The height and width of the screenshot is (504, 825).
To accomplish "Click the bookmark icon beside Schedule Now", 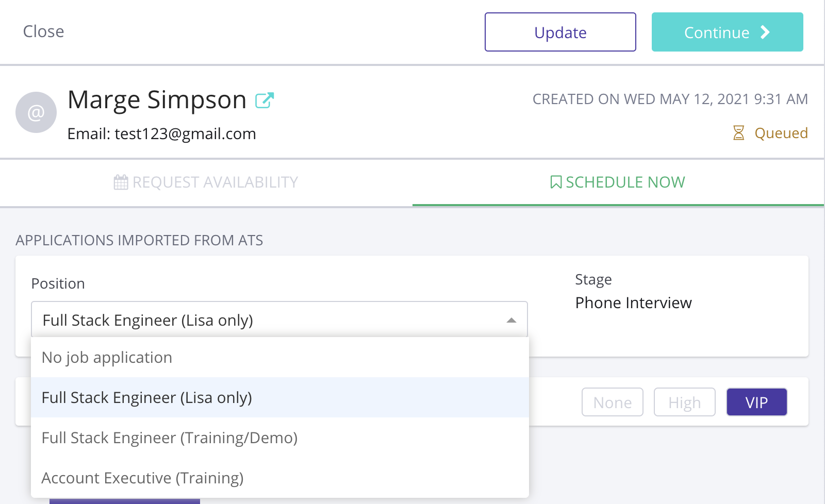I will pos(556,182).
